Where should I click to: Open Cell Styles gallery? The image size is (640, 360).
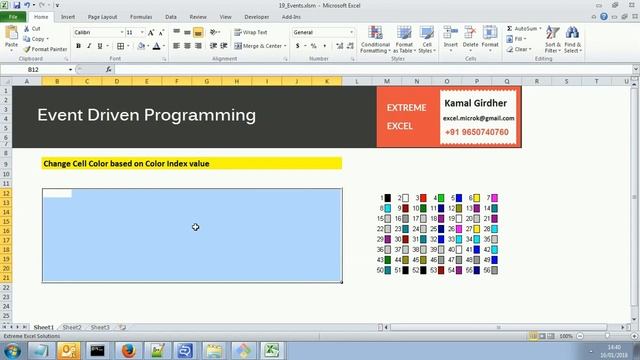coord(427,40)
